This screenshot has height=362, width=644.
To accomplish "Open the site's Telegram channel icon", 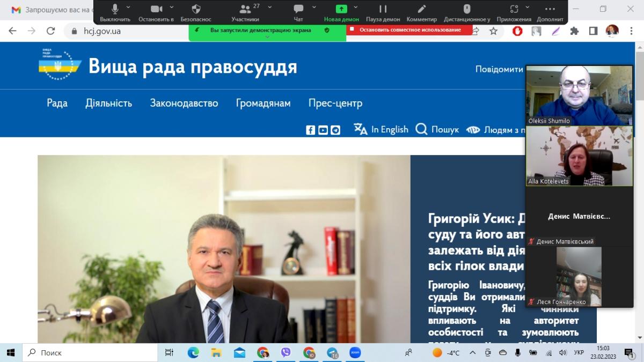I will coord(335,130).
